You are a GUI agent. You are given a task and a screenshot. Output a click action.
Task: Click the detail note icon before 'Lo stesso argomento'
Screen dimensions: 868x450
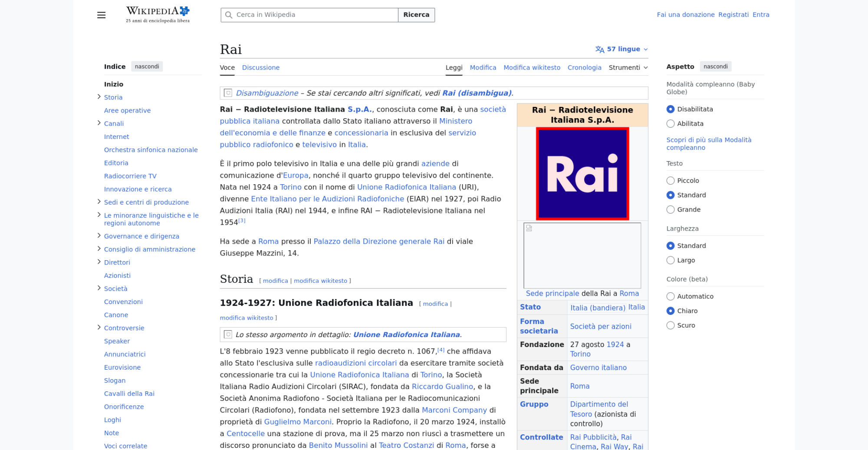point(228,334)
